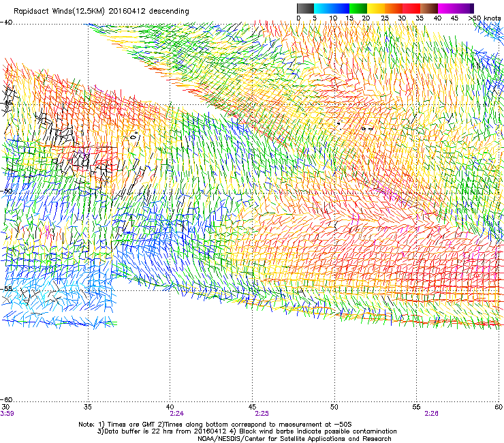Click the NOAA/NESDIS credit line
This screenshot has width=504, height=443.
click(x=294, y=439)
